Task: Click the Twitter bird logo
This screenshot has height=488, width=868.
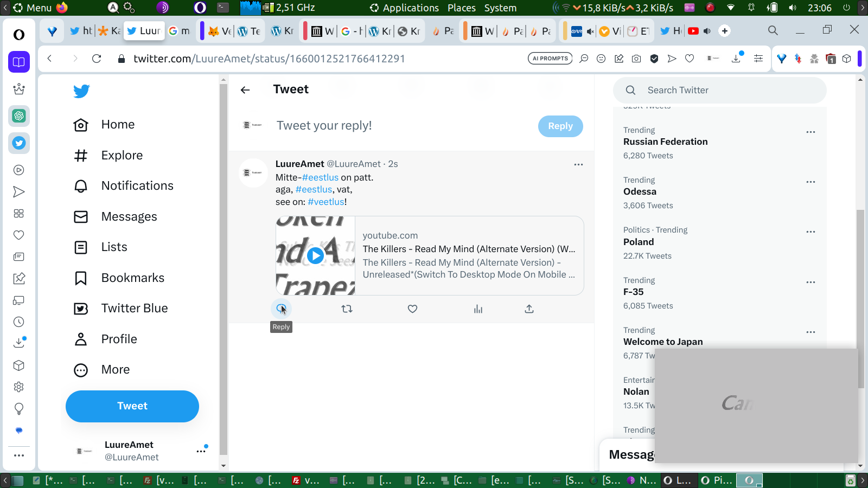Action: [x=81, y=91]
